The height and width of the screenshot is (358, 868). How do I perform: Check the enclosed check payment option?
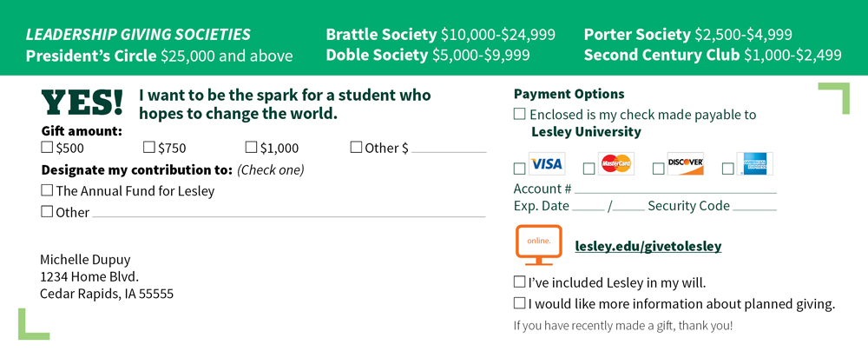[x=520, y=114]
